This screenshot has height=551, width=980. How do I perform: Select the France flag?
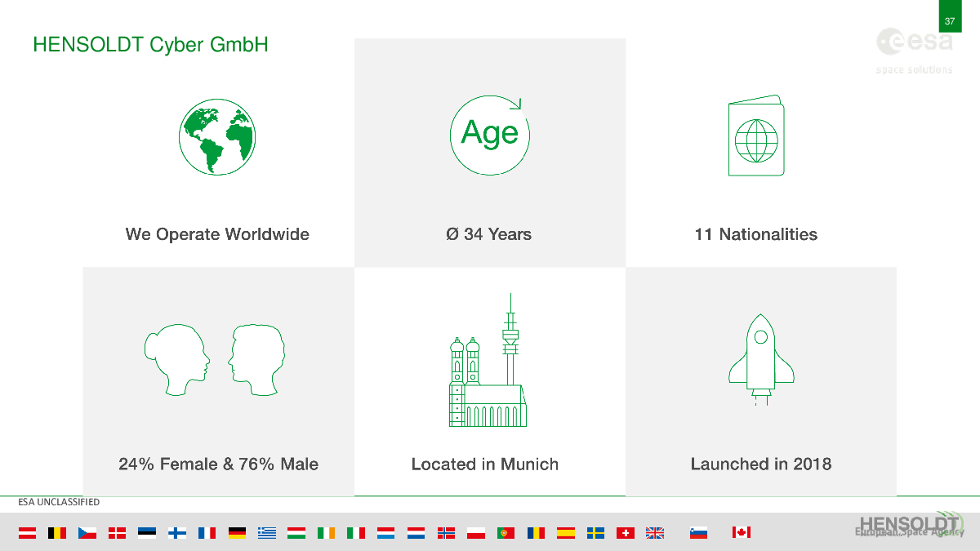click(x=207, y=533)
